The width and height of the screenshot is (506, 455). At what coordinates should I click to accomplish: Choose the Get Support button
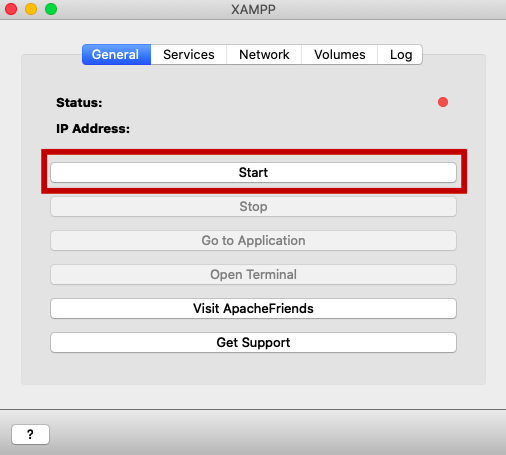click(x=253, y=342)
